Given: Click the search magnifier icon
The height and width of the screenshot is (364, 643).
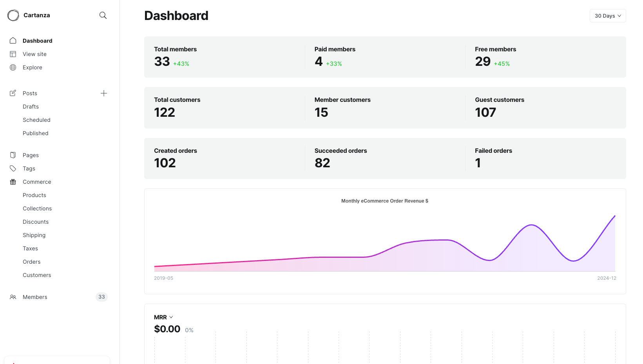Looking at the screenshot, I should click(x=103, y=15).
